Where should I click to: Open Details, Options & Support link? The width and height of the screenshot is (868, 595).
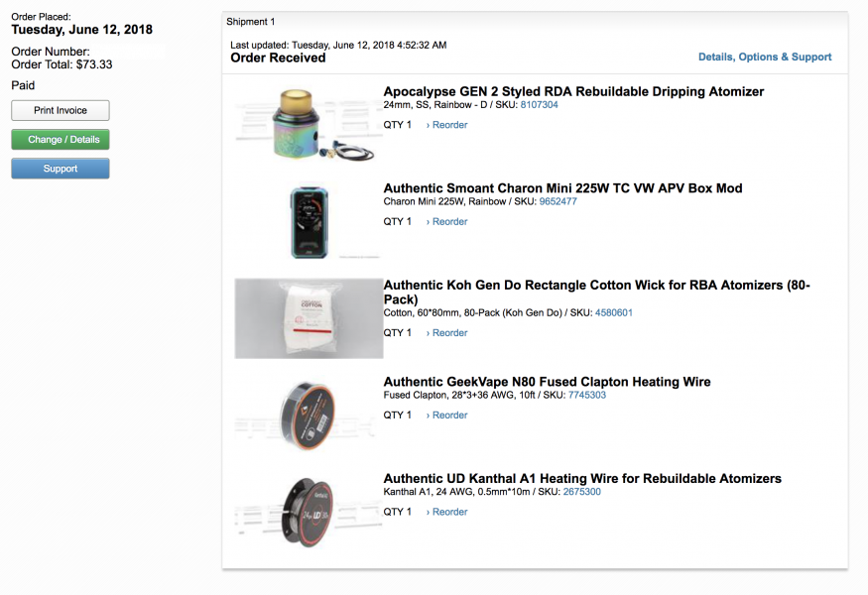[765, 58]
